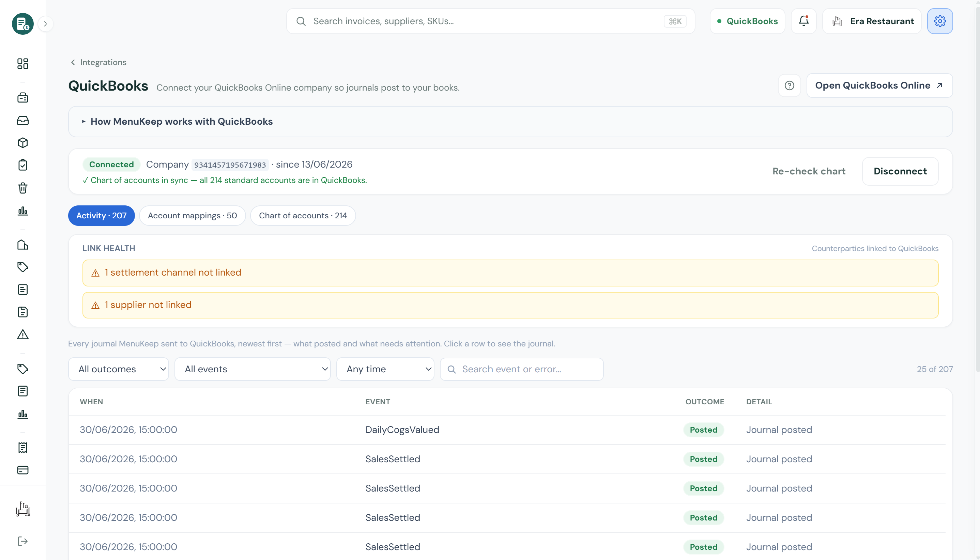Focus the Search invoices, suppliers, SKUs field
980x560 pixels.
pyautogui.click(x=491, y=21)
